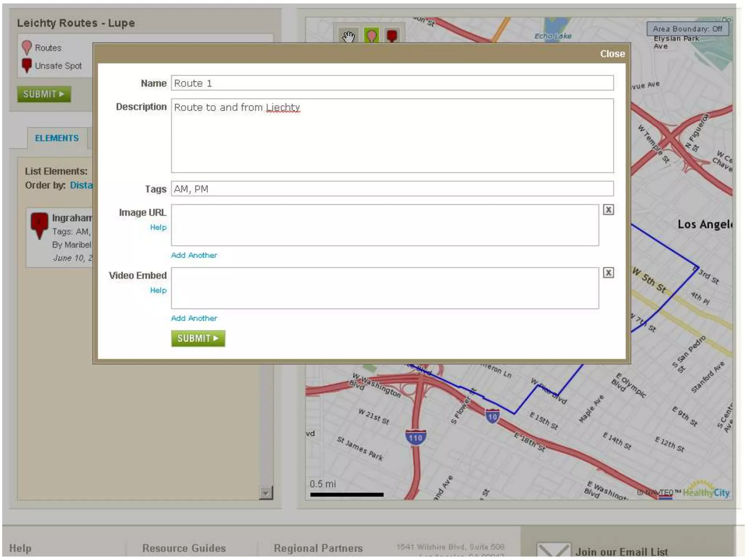Close the route details dialog
The width and height of the screenshot is (747, 560).
[x=612, y=54]
